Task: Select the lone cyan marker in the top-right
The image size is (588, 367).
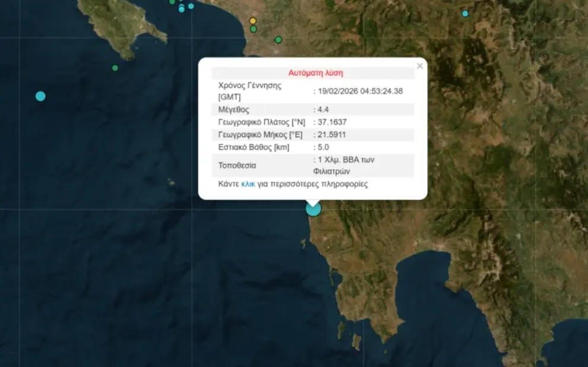Action: click(x=465, y=13)
